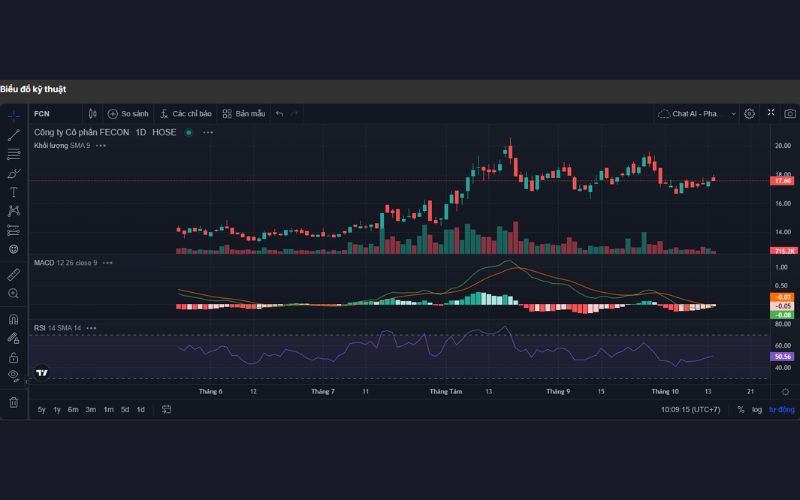Open candlestick chart type dropdown

pyautogui.click(x=92, y=114)
